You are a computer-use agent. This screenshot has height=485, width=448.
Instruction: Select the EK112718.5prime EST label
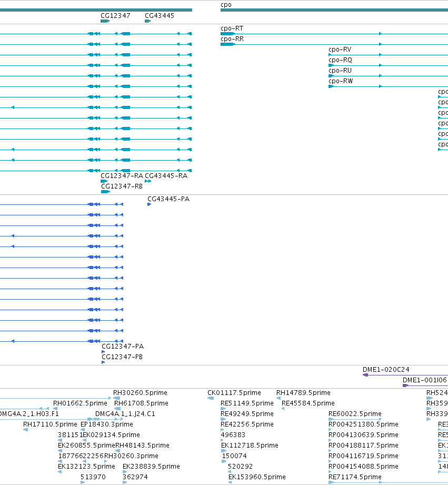[250, 446]
